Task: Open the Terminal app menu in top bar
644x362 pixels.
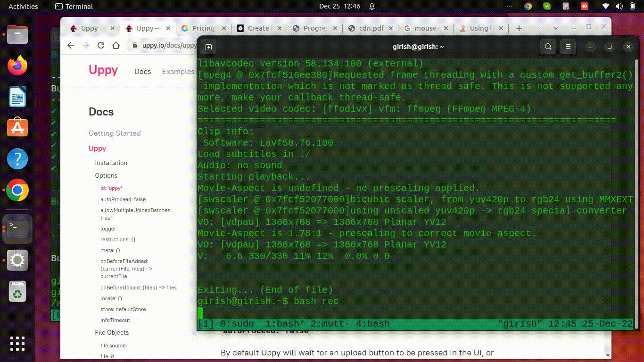Action: click(x=74, y=7)
